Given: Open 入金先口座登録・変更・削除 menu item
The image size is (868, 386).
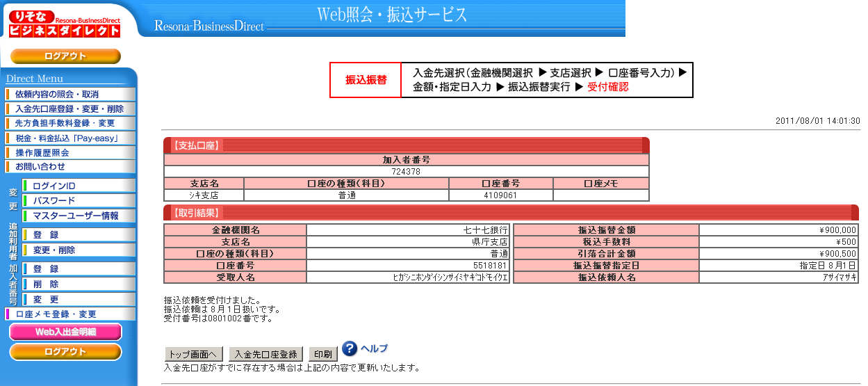Looking at the screenshot, I should (x=70, y=108).
